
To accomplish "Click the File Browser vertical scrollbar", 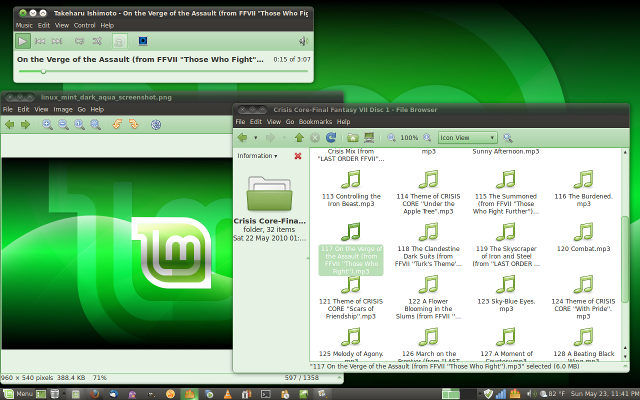I will coord(625,259).
